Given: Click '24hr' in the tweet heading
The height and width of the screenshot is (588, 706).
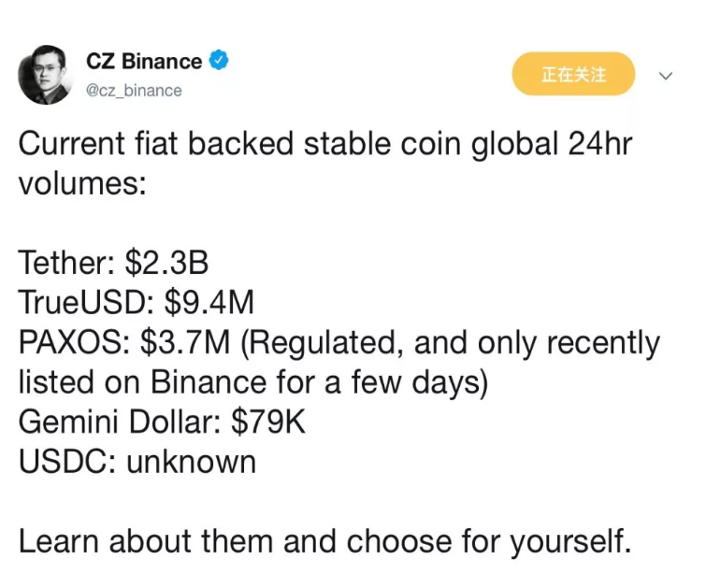Looking at the screenshot, I should (x=600, y=144).
